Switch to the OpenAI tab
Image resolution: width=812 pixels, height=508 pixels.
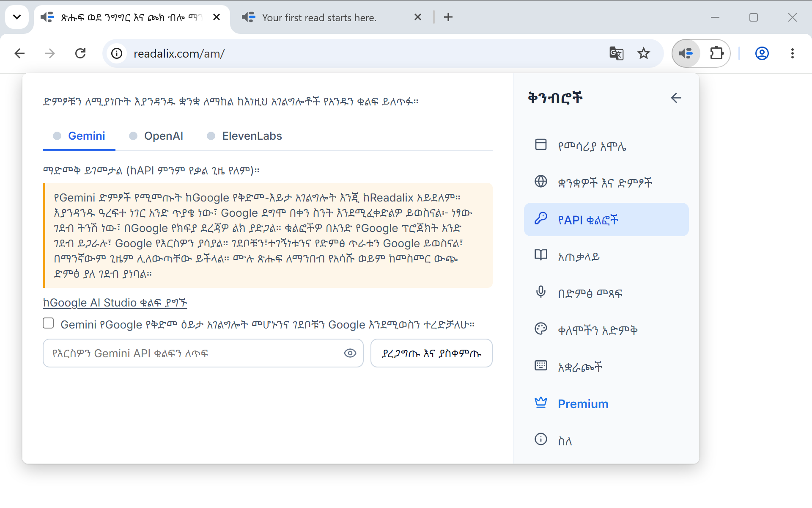pyautogui.click(x=156, y=136)
